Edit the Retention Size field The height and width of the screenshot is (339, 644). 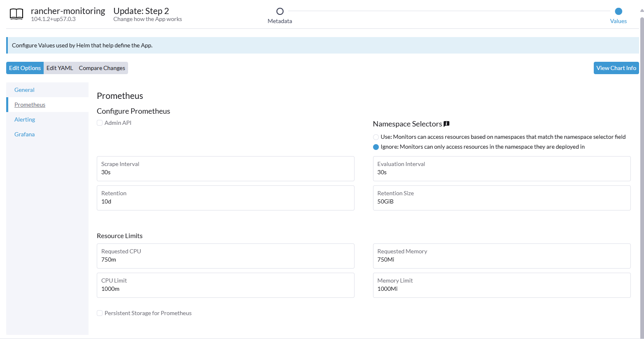tap(502, 201)
